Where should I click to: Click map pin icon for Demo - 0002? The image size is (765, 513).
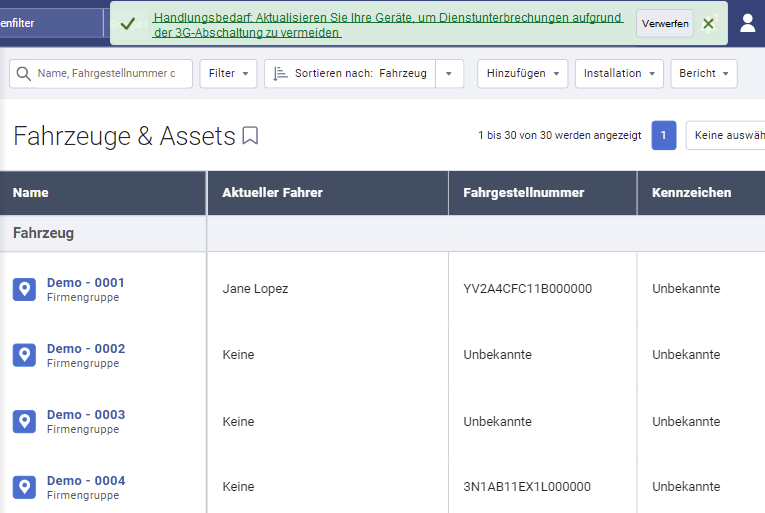tap(24, 355)
